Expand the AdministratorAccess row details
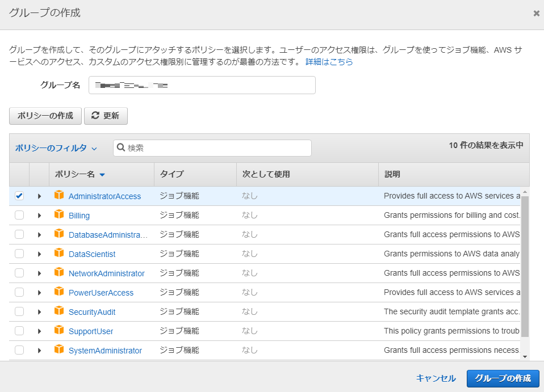The width and height of the screenshot is (544, 392). [x=39, y=196]
